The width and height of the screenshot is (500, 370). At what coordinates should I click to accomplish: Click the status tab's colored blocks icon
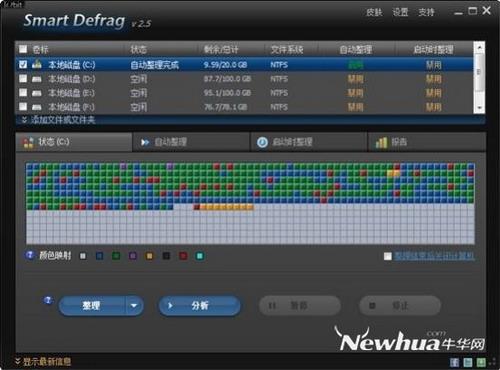[x=28, y=142]
